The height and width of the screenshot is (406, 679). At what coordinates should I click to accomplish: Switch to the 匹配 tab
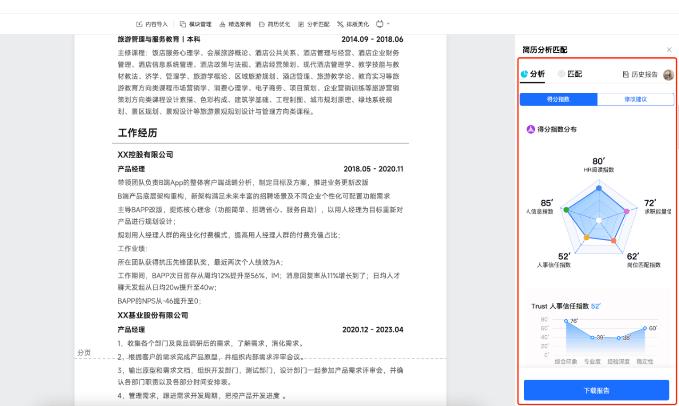coord(570,74)
